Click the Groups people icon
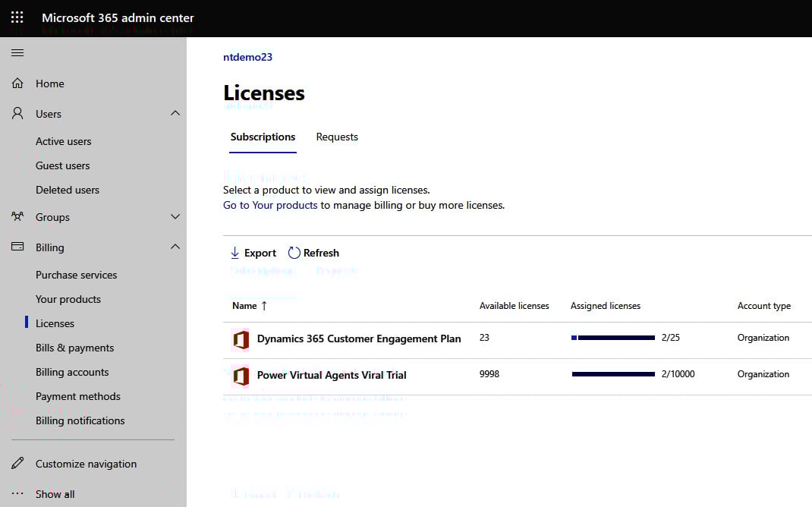This screenshot has width=812, height=507. 17,216
